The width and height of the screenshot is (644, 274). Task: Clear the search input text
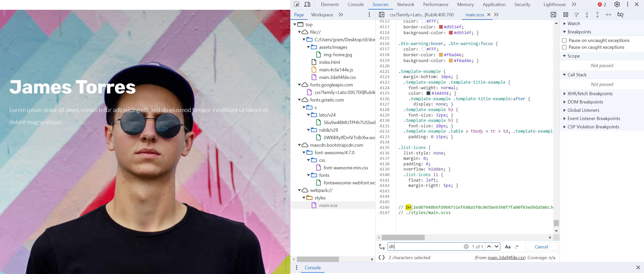(x=466, y=247)
